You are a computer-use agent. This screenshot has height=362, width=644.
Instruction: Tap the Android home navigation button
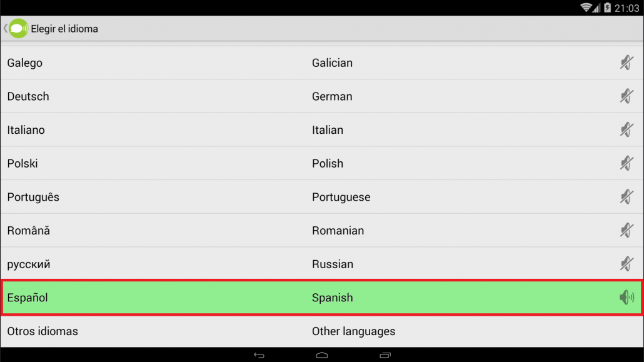(x=322, y=355)
